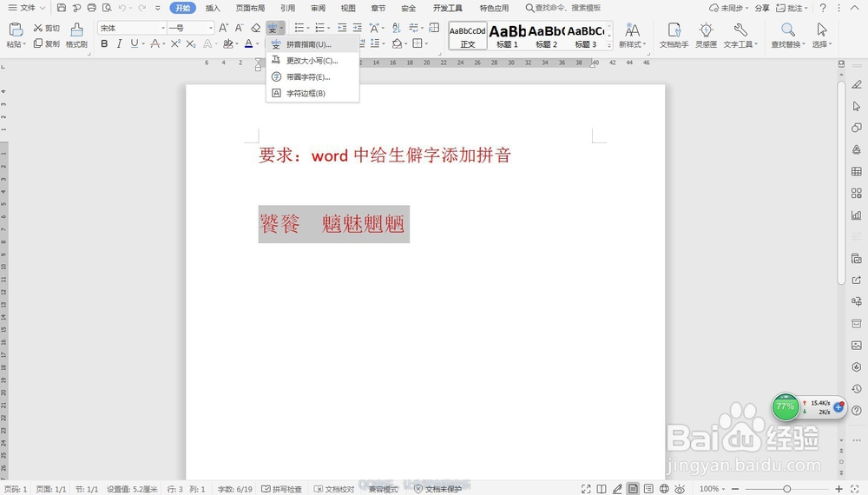Open the 选择 cursor dropdown
This screenshot has width=868, height=495.
tap(822, 36)
